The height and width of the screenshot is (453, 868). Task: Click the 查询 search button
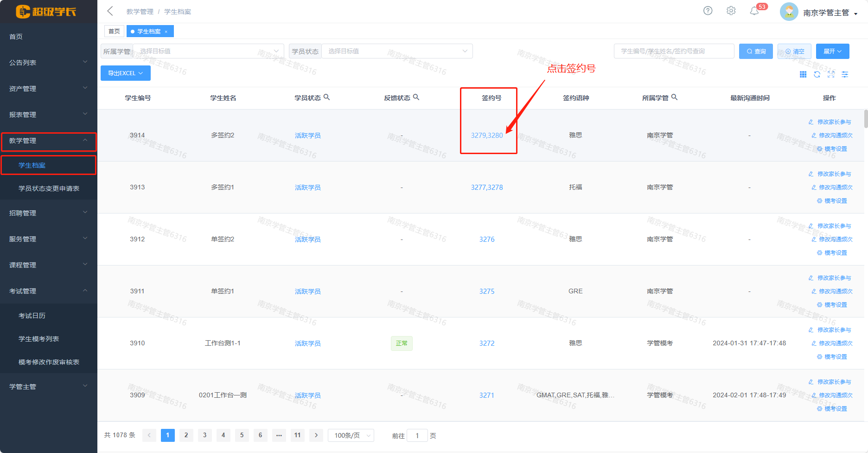(756, 51)
